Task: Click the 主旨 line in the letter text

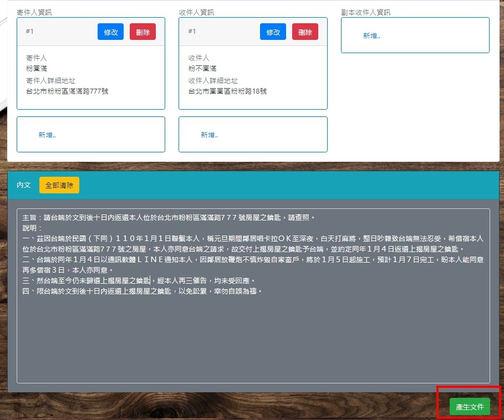Action: coord(169,218)
